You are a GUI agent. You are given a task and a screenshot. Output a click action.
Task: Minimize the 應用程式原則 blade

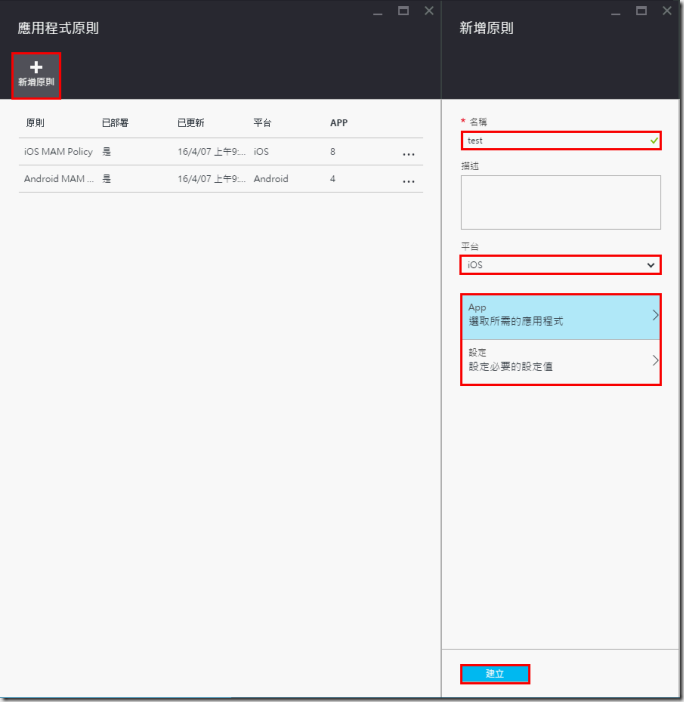378,11
